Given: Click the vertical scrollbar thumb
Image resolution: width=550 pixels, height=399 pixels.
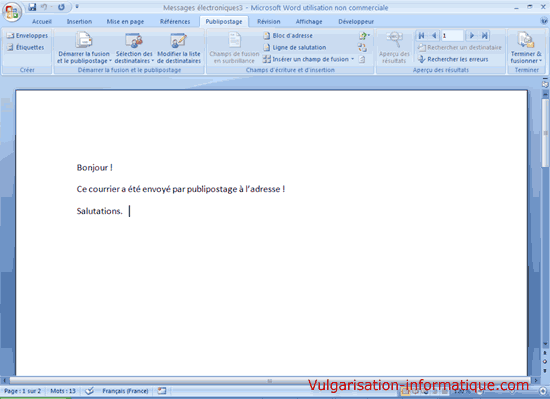Looking at the screenshot, I should pos(545,133).
